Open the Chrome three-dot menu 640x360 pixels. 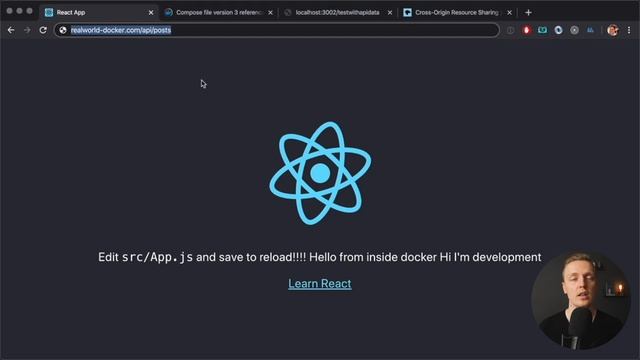pyautogui.click(x=629, y=30)
